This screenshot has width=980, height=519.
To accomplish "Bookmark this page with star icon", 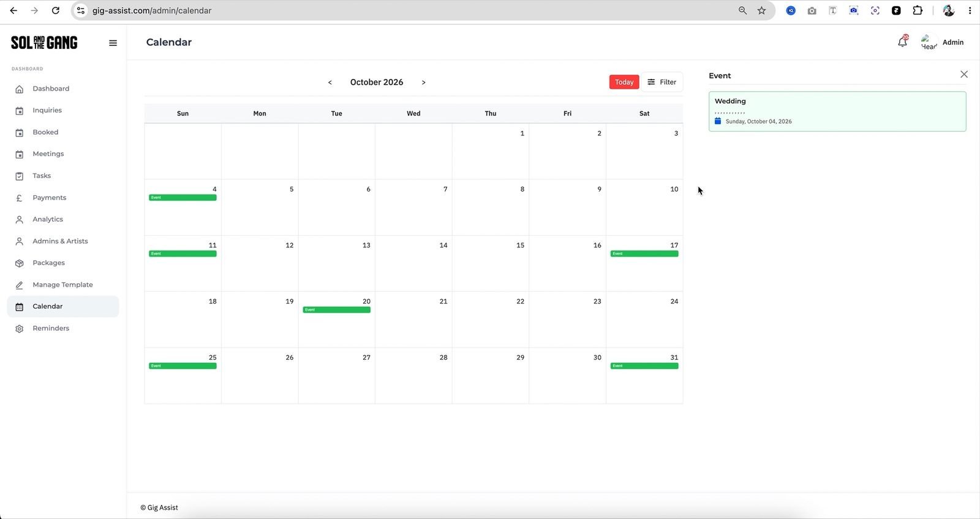I will pos(761,10).
